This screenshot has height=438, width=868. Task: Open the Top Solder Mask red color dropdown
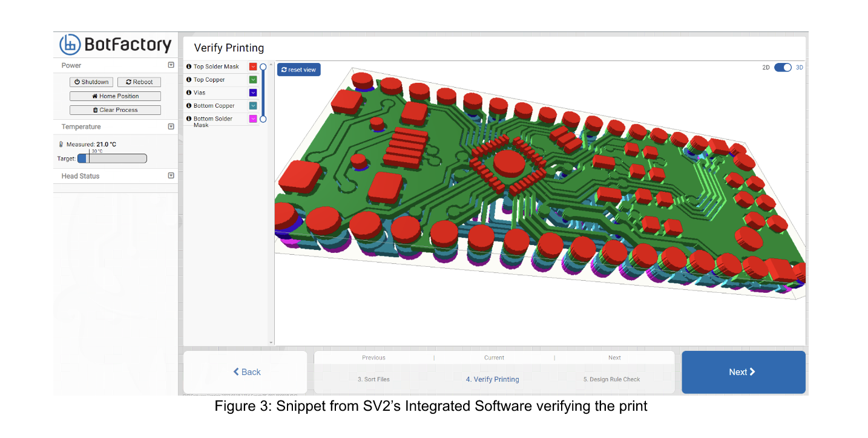(x=253, y=67)
